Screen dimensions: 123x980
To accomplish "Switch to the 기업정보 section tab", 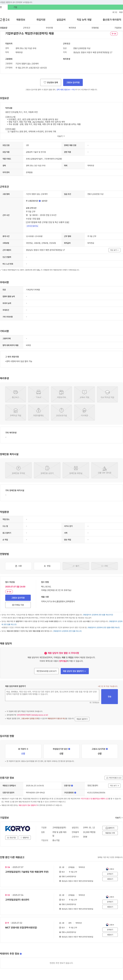I will (x=118, y=28).
